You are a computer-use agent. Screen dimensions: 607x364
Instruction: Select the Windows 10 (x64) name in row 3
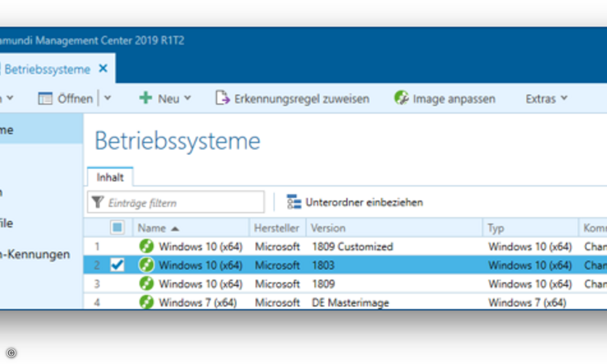[201, 284]
